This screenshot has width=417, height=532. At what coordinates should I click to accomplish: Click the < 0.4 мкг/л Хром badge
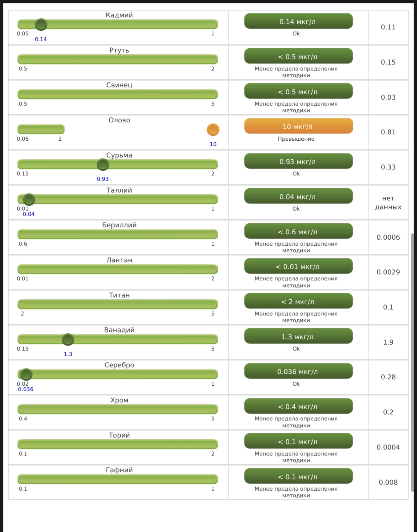tap(298, 406)
